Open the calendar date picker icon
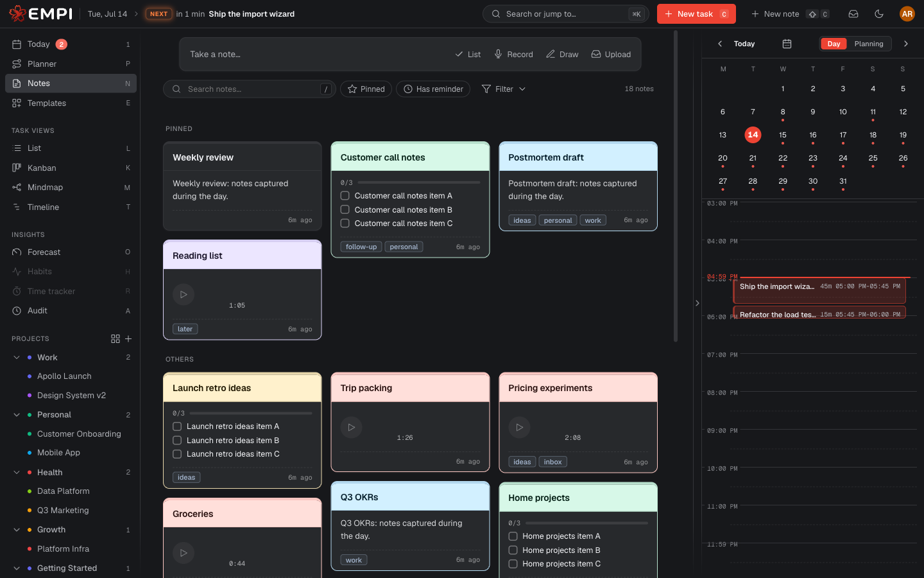 (x=787, y=44)
